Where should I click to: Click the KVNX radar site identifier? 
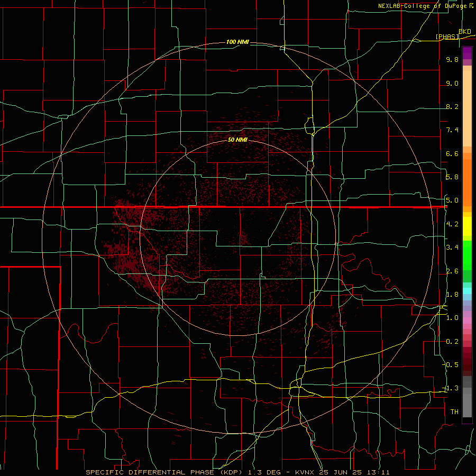[305, 472]
